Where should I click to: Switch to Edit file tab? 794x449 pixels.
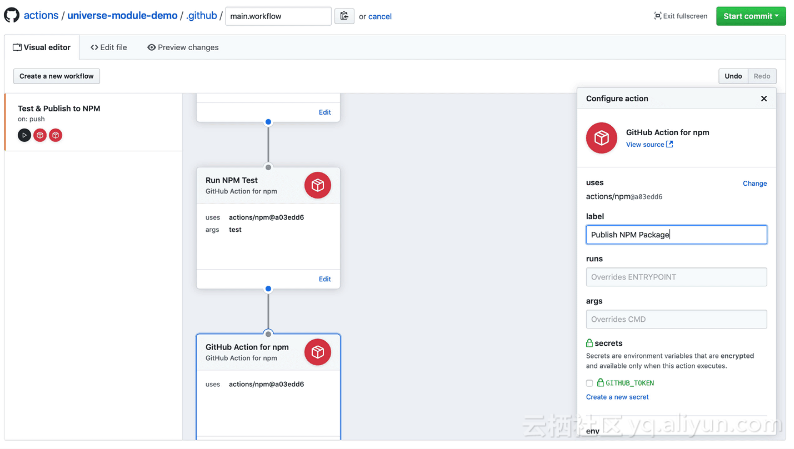109,48
